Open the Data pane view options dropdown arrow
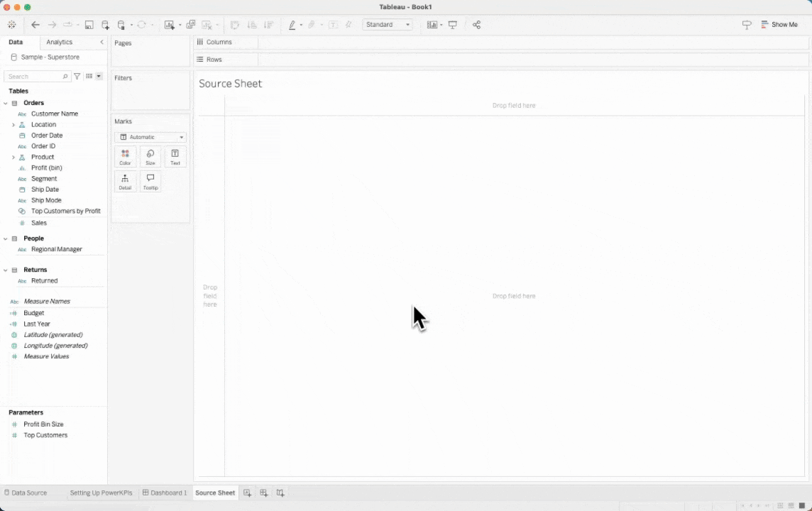Image resolution: width=812 pixels, height=511 pixels. (x=99, y=76)
